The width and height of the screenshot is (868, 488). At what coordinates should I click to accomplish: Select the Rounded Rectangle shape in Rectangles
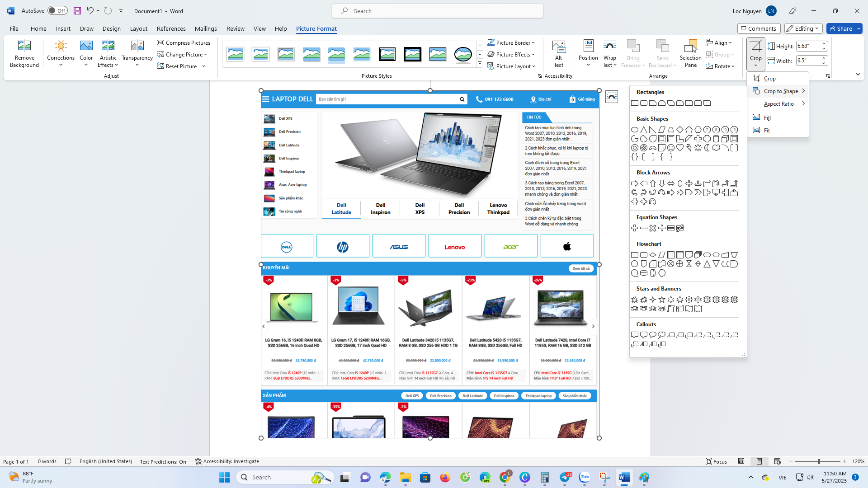pyautogui.click(x=644, y=103)
